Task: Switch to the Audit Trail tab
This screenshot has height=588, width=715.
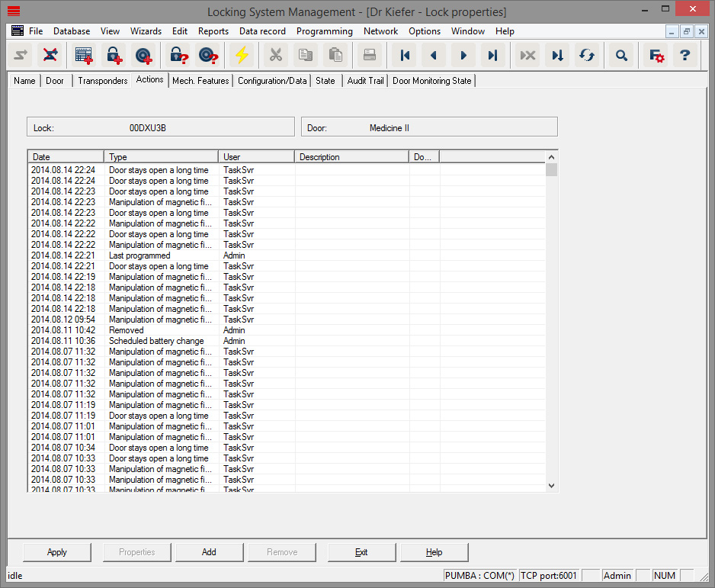Action: point(364,80)
